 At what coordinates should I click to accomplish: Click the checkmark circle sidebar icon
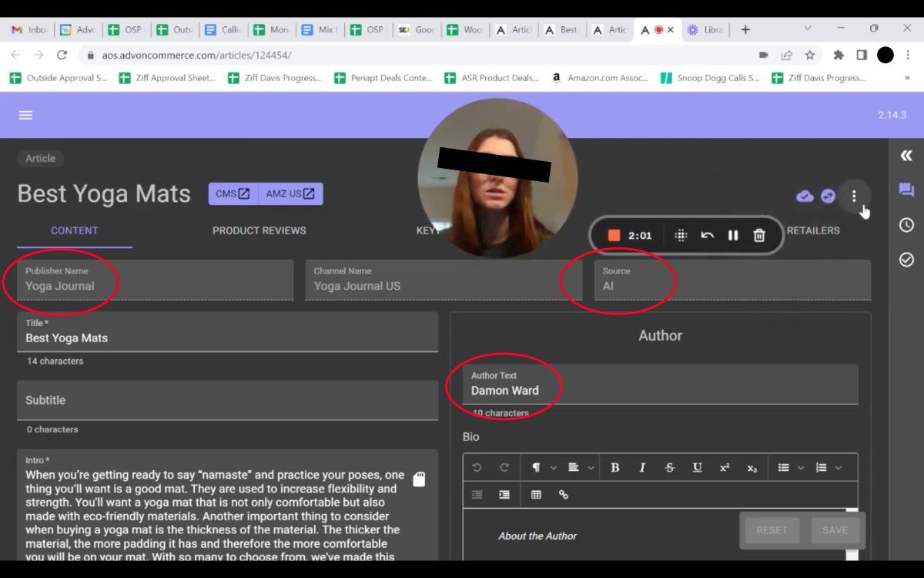[x=906, y=260]
